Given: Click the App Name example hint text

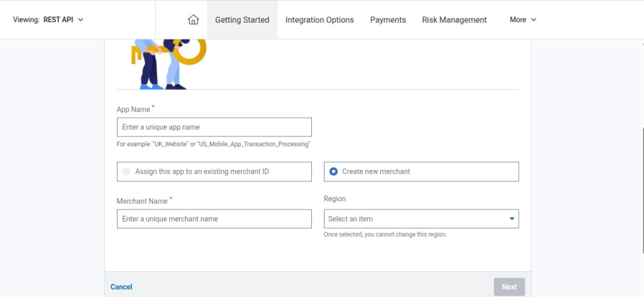Looking at the screenshot, I should click(213, 144).
